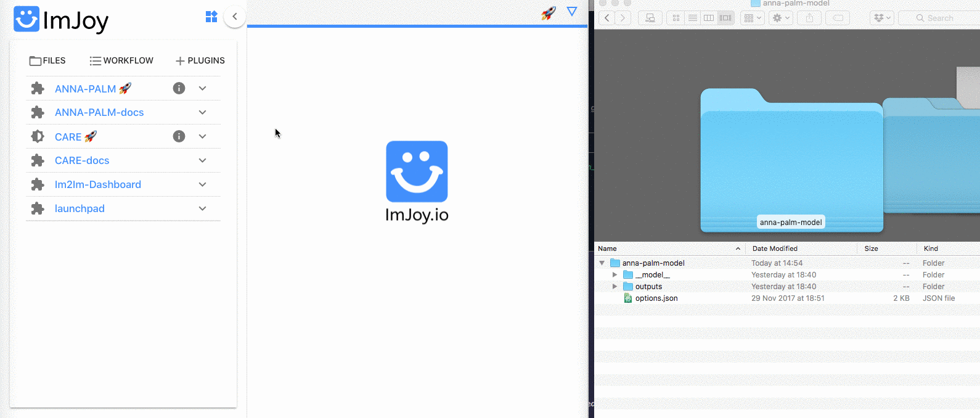Click the puzzle icon next to CARE-docs
Viewport: 980px width, 418px height.
pos(38,160)
